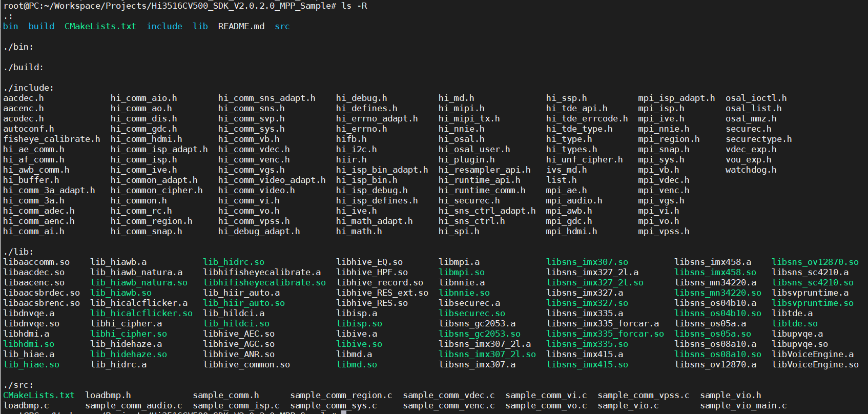Click README.md in the top directory listing
This screenshot has width=868, height=414.
[241, 26]
